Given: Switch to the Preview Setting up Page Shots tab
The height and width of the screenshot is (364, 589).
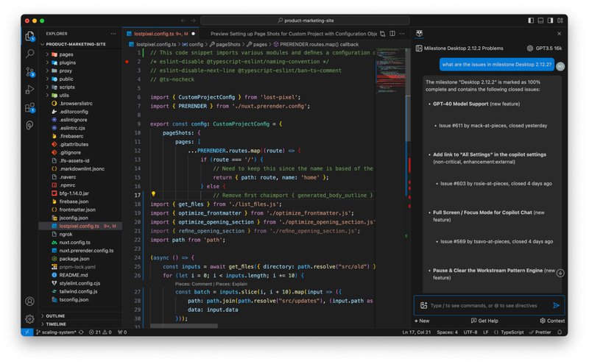Looking at the screenshot, I should pos(293,34).
